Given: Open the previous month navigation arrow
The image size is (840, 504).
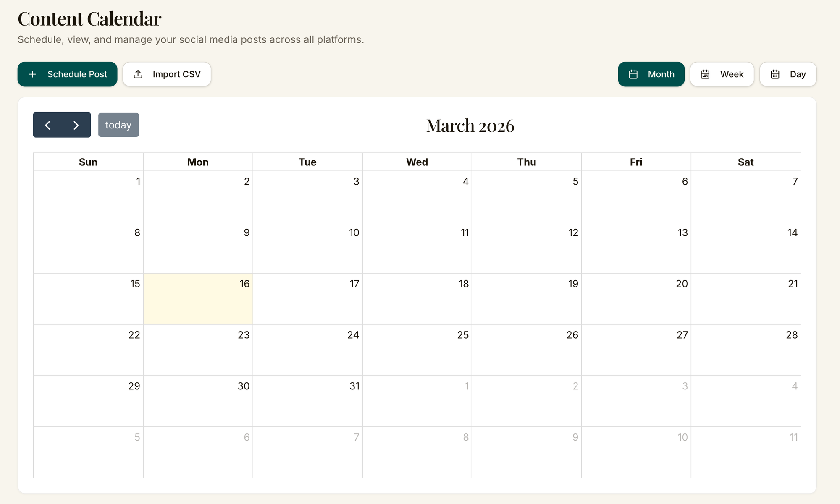Looking at the screenshot, I should (x=48, y=125).
